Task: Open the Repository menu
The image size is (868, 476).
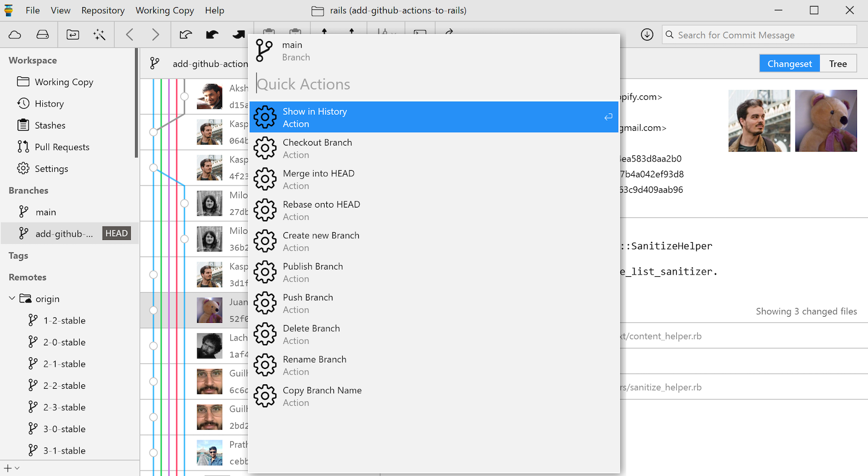Action: click(103, 10)
